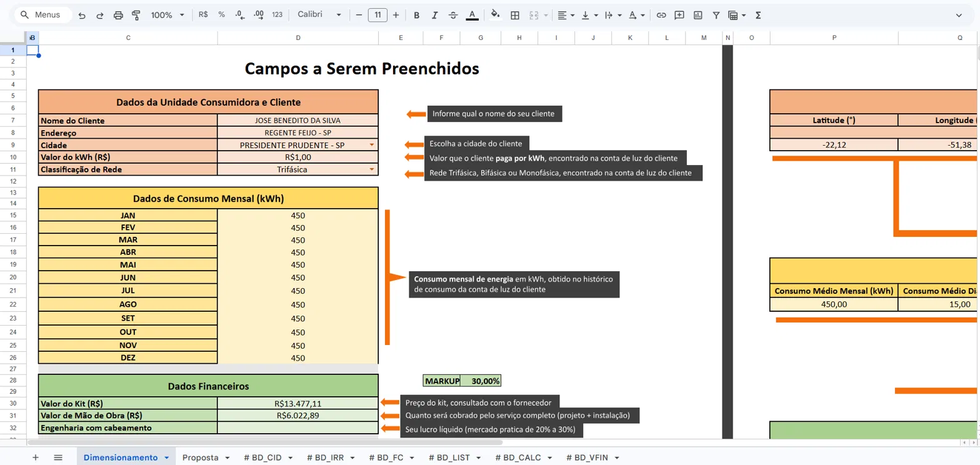Open text rotation dropdown

tap(637, 14)
